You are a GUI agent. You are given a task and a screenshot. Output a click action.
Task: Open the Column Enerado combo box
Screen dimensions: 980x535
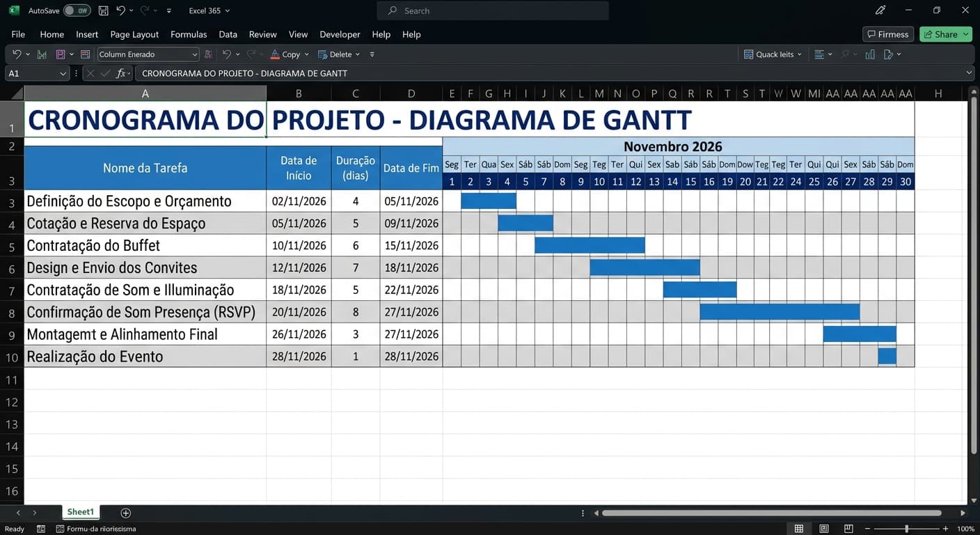coord(148,54)
